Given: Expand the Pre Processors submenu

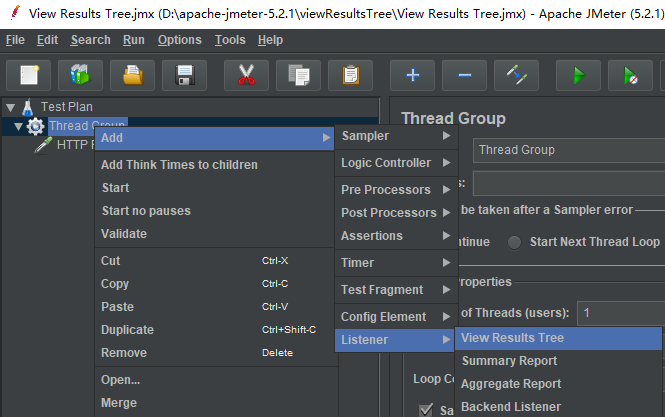Looking at the screenshot, I should pos(396,190).
